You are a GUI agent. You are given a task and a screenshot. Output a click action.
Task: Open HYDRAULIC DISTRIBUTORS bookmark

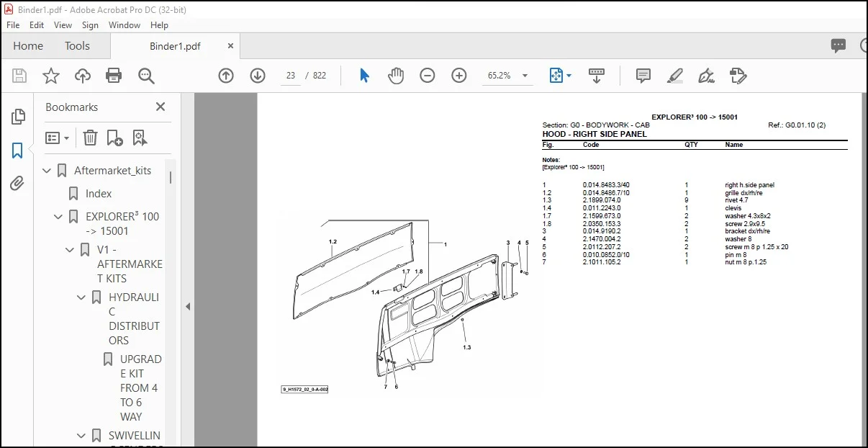pyautogui.click(x=135, y=319)
